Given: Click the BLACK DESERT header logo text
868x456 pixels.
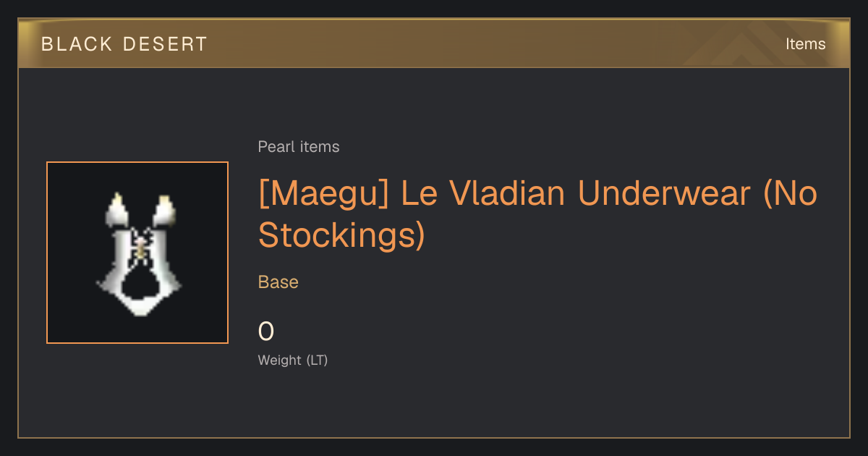Looking at the screenshot, I should 124,44.
